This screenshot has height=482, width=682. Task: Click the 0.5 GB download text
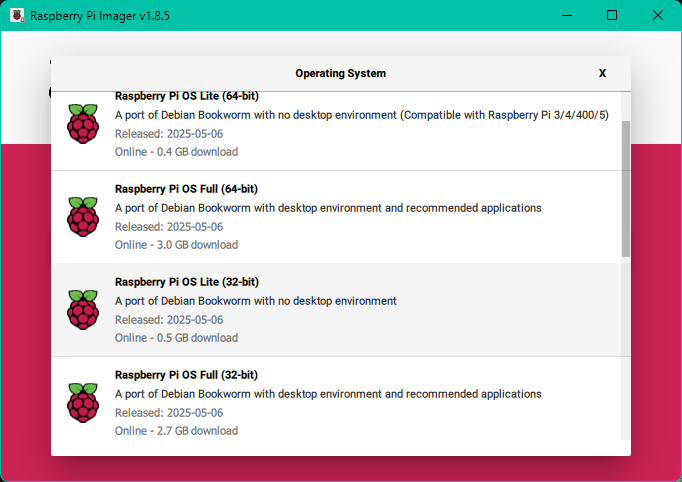pyautogui.click(x=176, y=338)
